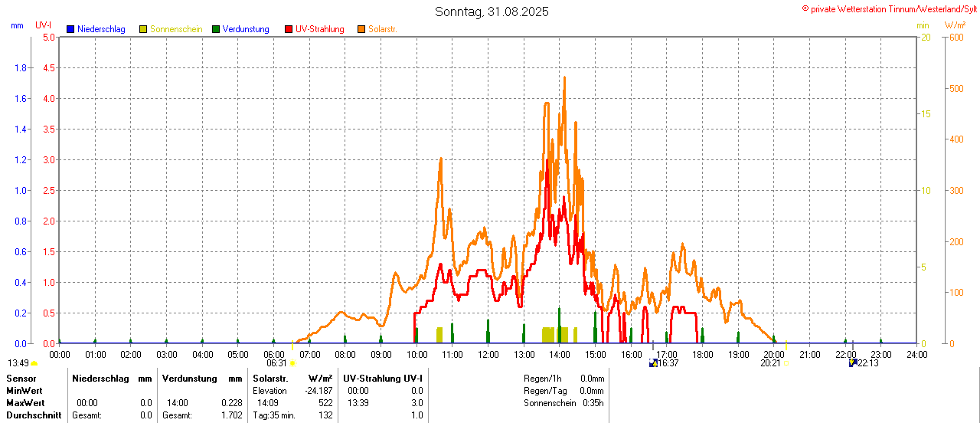980x423 pixels.
Task: Click the Sensor header in the table
Action: click(21, 379)
